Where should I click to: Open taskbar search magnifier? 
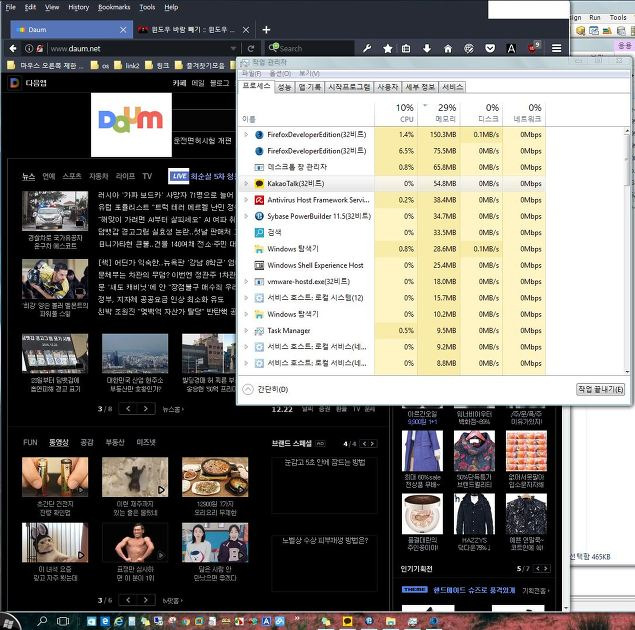(42, 621)
